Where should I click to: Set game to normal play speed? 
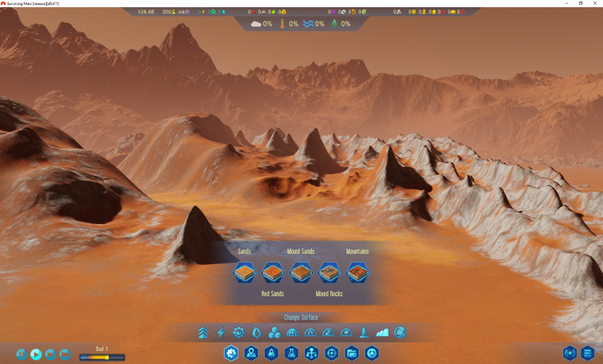36,354
